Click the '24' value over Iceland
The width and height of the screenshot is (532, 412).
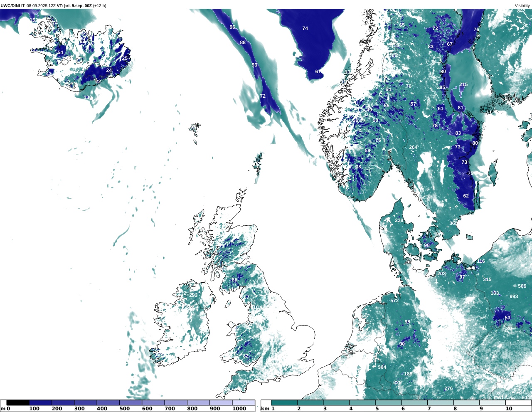(x=109, y=70)
